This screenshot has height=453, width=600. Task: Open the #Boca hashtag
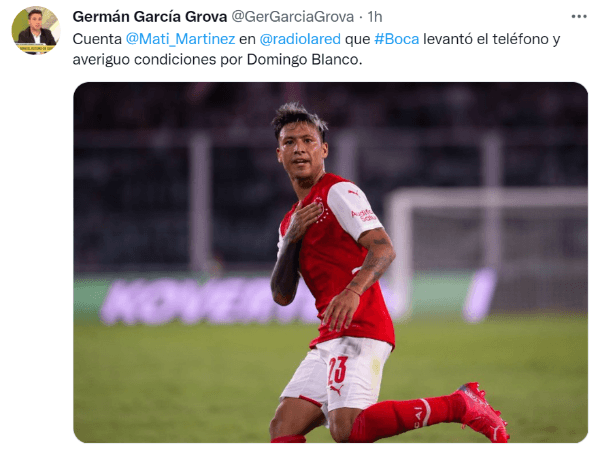396,39
